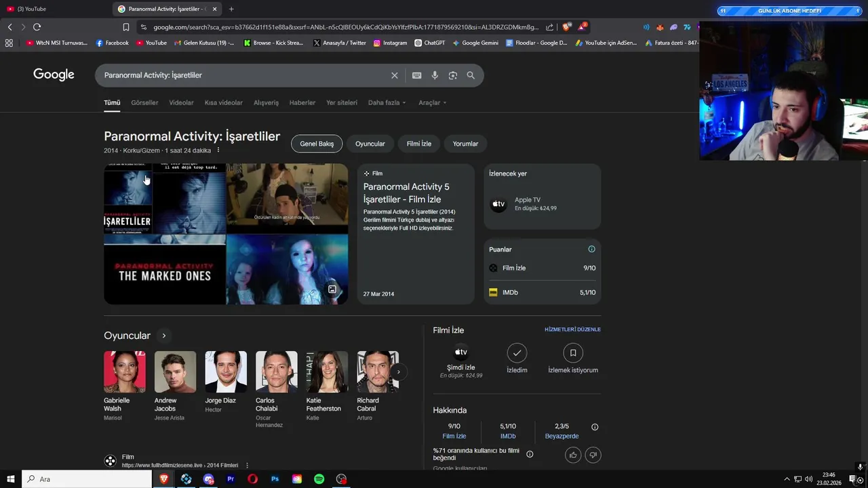Click the Windows taskbar search box Ara

pyautogui.click(x=87, y=479)
